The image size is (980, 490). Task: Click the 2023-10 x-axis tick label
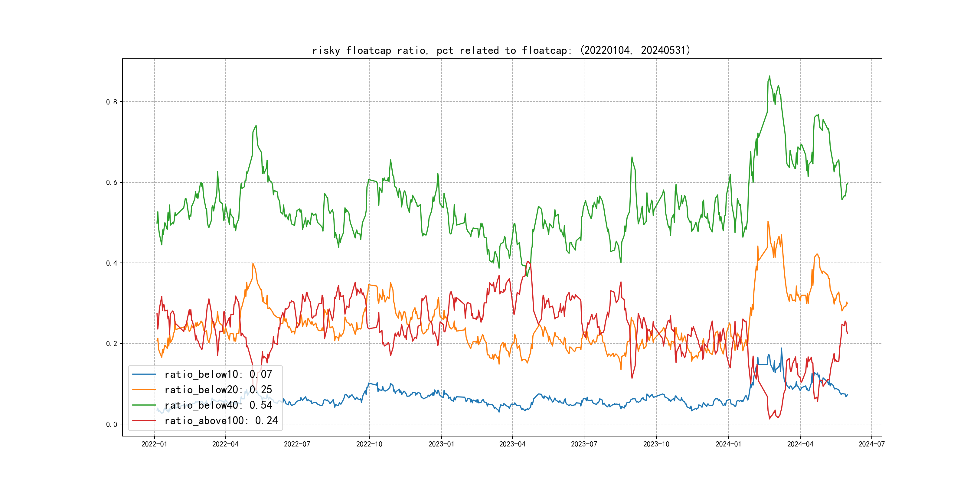point(656,444)
